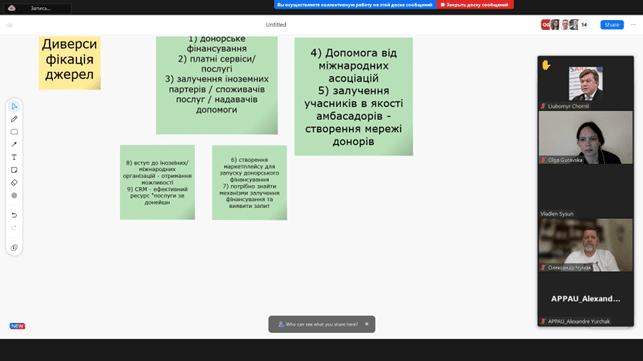643x361 pixels.
Task: Click the Share button
Action: coord(612,25)
